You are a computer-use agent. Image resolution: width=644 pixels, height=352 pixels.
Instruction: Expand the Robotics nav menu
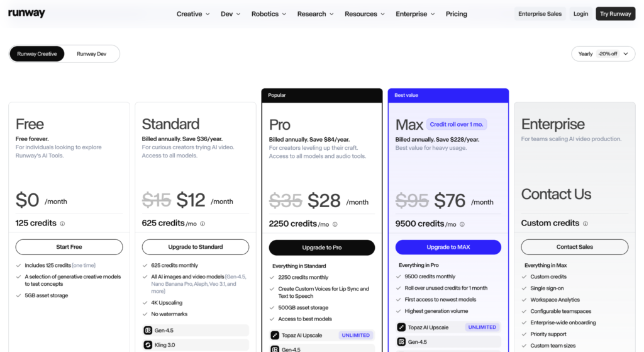tap(269, 14)
